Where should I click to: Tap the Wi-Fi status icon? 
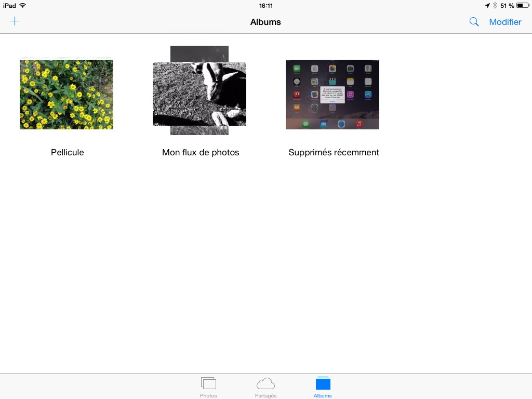click(x=23, y=5)
